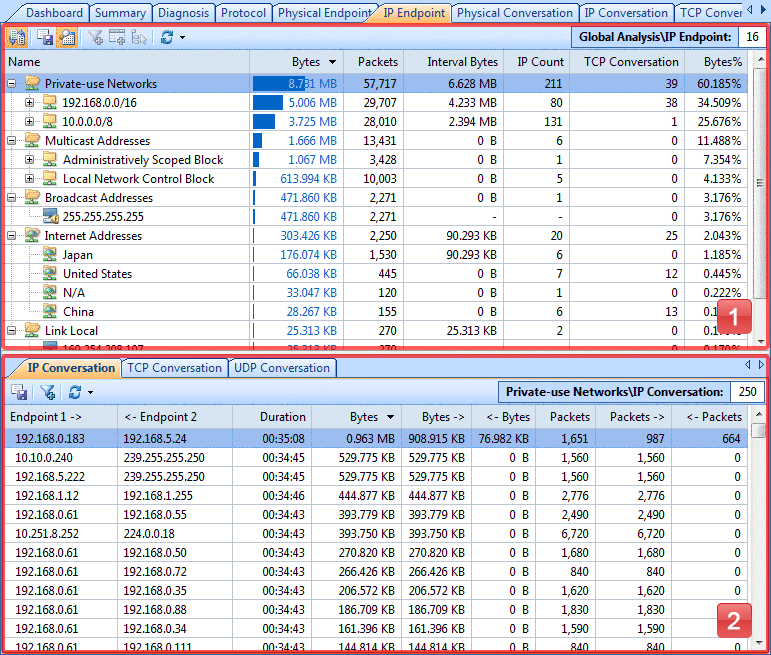
Task: Open the Protocol tab
Action: coord(244,13)
